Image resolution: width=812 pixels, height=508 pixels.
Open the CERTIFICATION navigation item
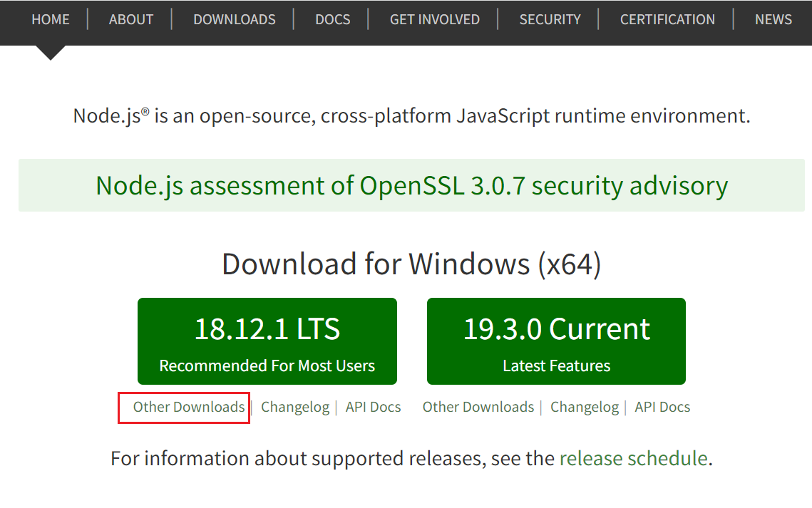tap(667, 20)
